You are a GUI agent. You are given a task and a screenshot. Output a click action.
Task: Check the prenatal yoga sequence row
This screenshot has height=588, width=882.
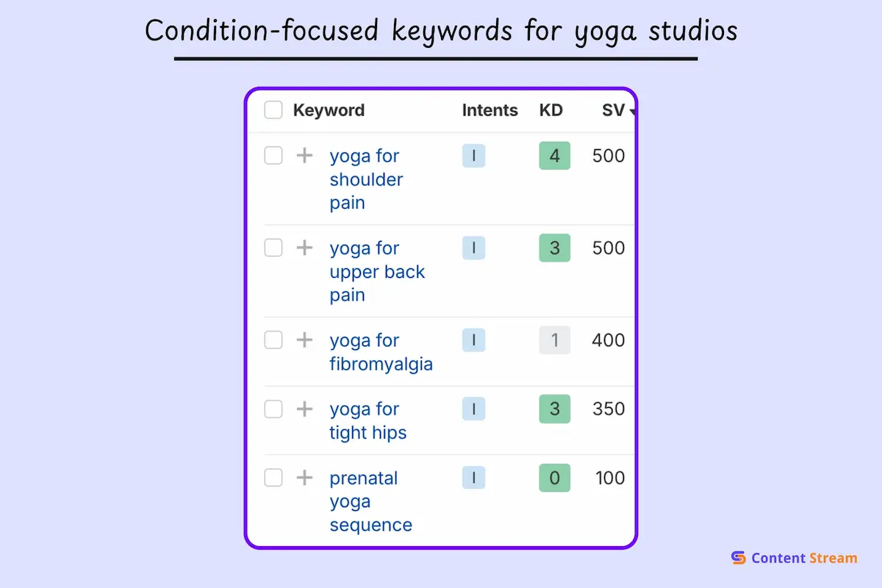(x=273, y=478)
